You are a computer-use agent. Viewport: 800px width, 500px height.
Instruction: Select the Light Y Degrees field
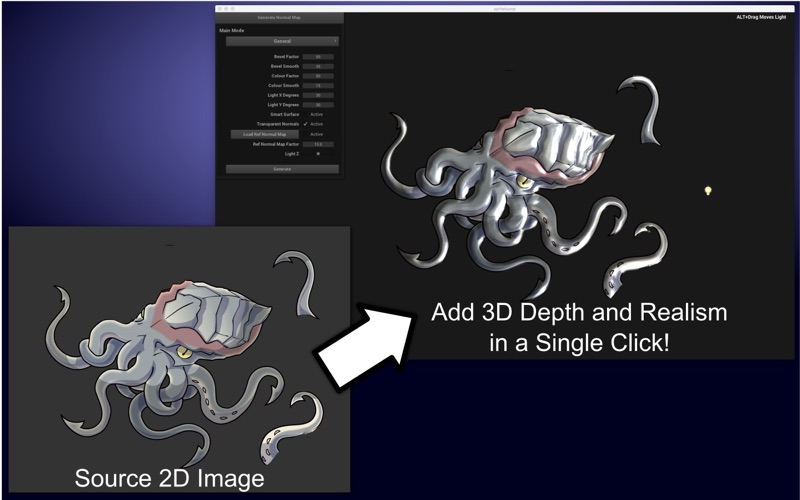pos(318,105)
